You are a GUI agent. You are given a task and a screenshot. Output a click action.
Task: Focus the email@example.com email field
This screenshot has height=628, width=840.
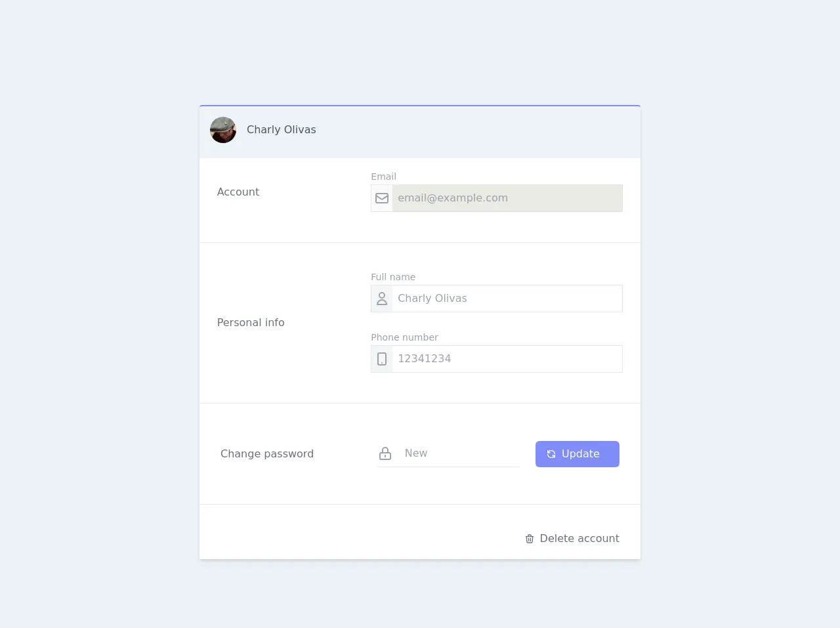(507, 198)
